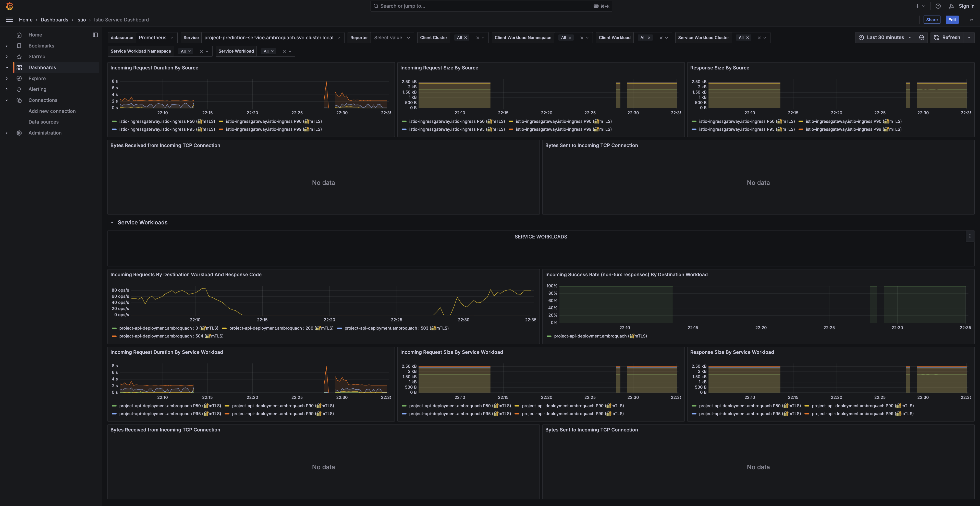Image resolution: width=980 pixels, height=506 pixels.
Task: Open the news feed RSS icon
Action: point(951,6)
